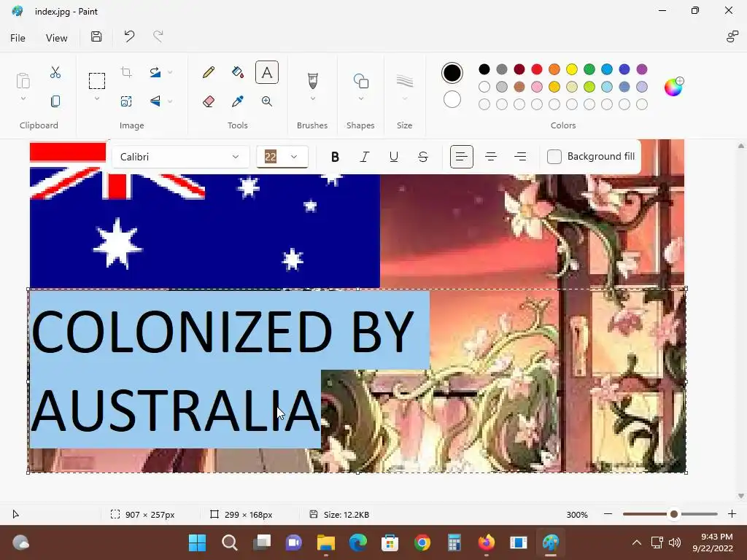Select the Color 2 white circle
Image resolution: width=747 pixels, height=560 pixels.
point(452,99)
